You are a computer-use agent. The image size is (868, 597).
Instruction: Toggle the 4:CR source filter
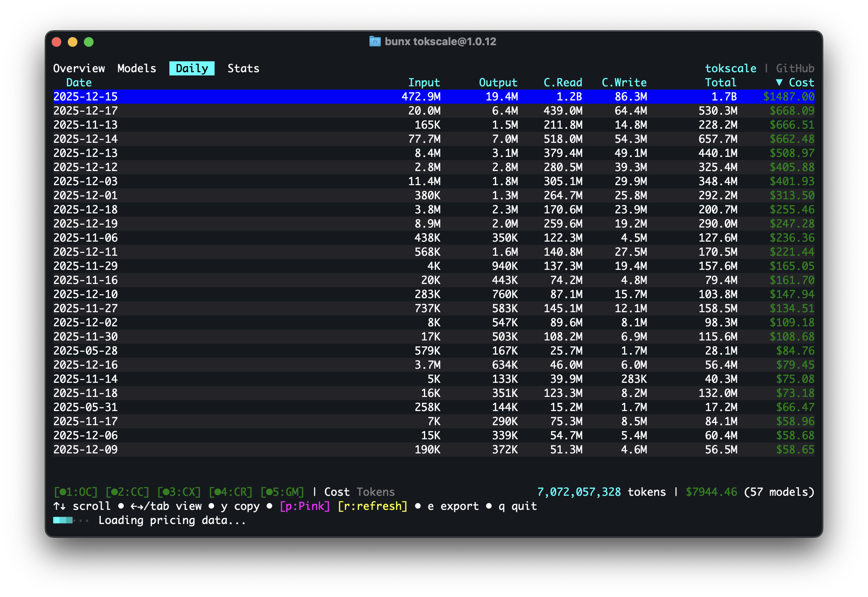(230, 492)
